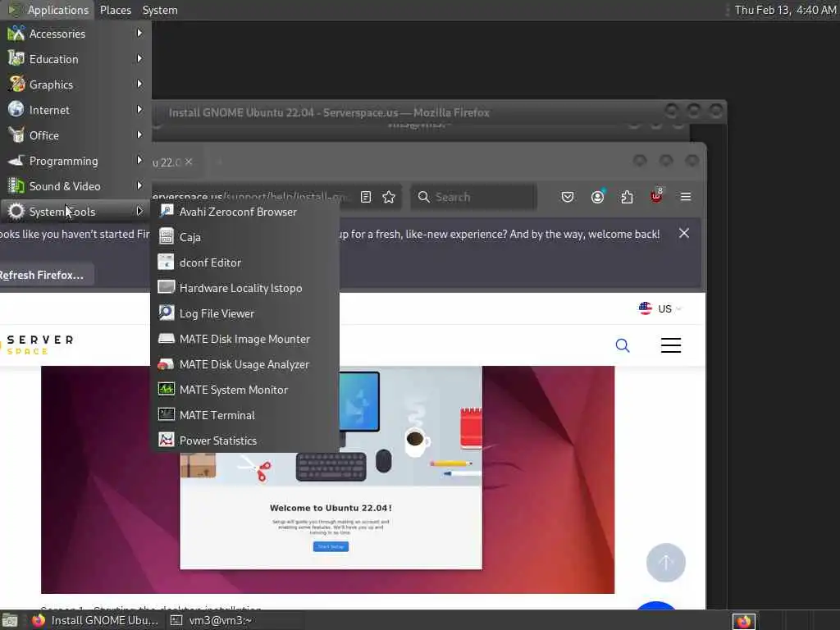Click the Education category icon
Screen dimensions: 840x630
click(x=16, y=58)
